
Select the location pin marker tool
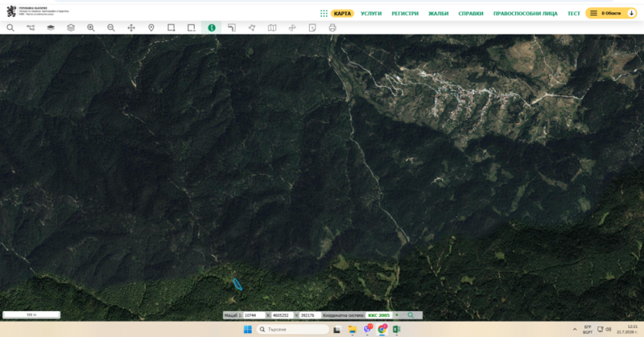[x=151, y=28]
